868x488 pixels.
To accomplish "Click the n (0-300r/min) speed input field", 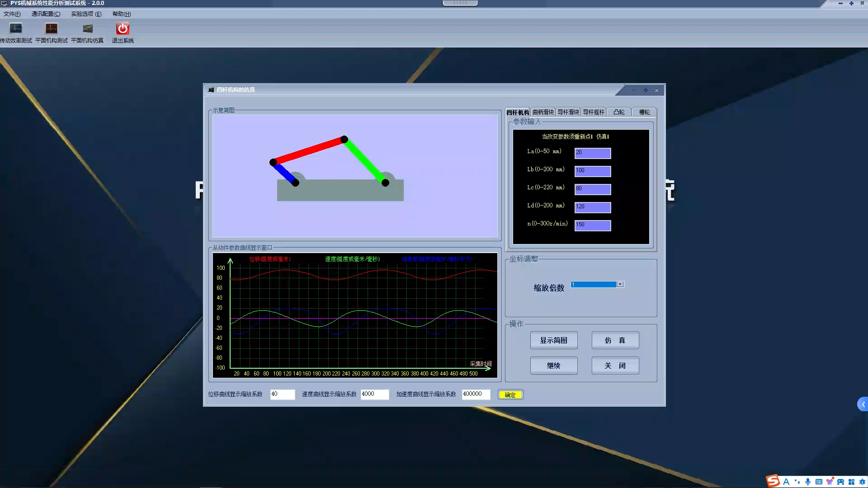I will (x=593, y=225).
